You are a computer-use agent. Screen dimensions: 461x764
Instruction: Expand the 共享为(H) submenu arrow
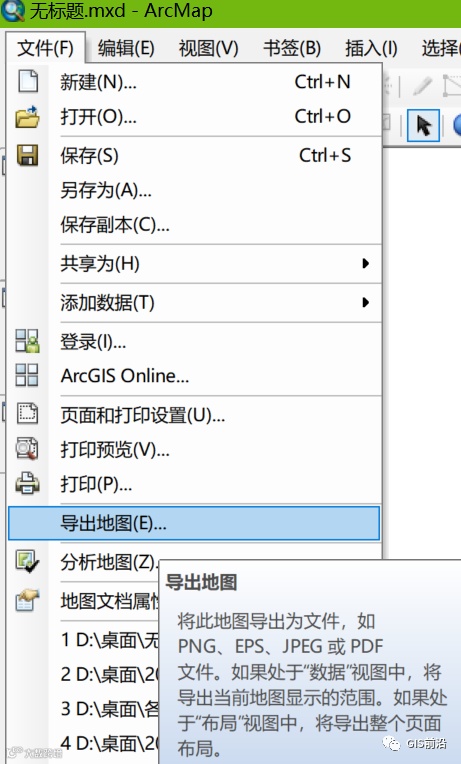click(365, 264)
